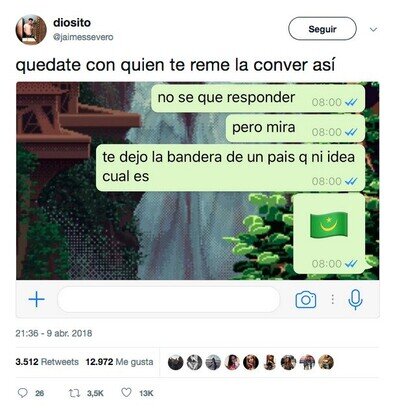
Task: Tap the microphone voice message icon
Action: point(355,299)
